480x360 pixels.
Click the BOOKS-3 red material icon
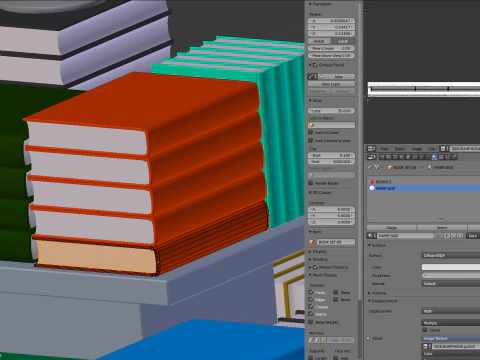372,182
